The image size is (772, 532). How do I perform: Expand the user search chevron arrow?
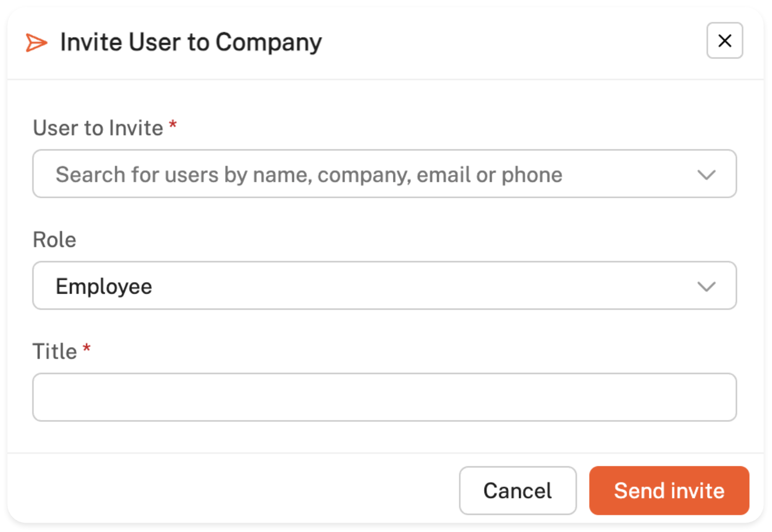[706, 175]
